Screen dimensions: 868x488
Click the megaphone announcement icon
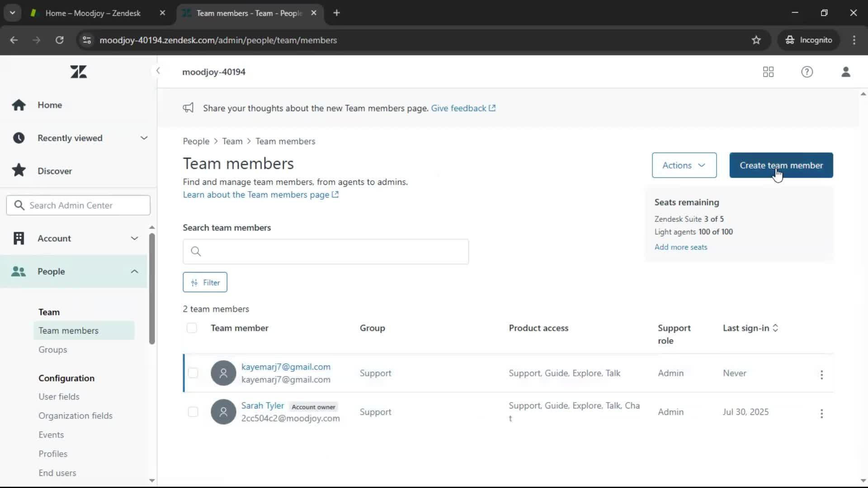point(188,108)
